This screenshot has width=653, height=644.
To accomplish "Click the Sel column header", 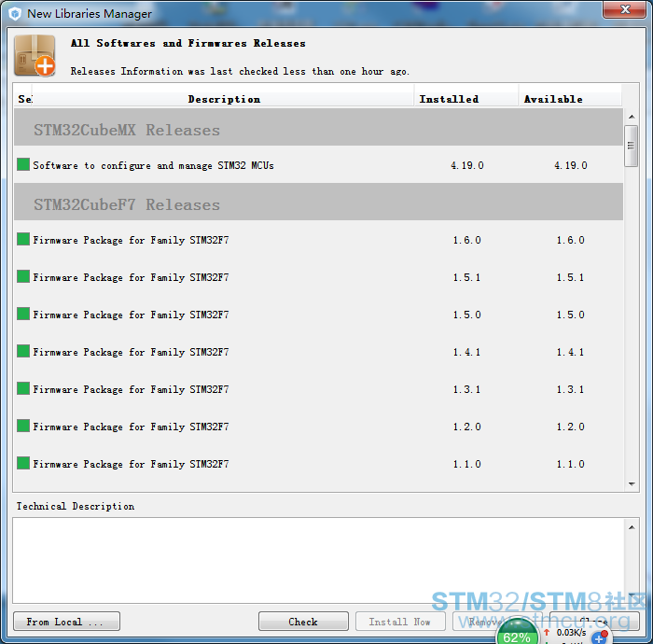I will point(24,99).
